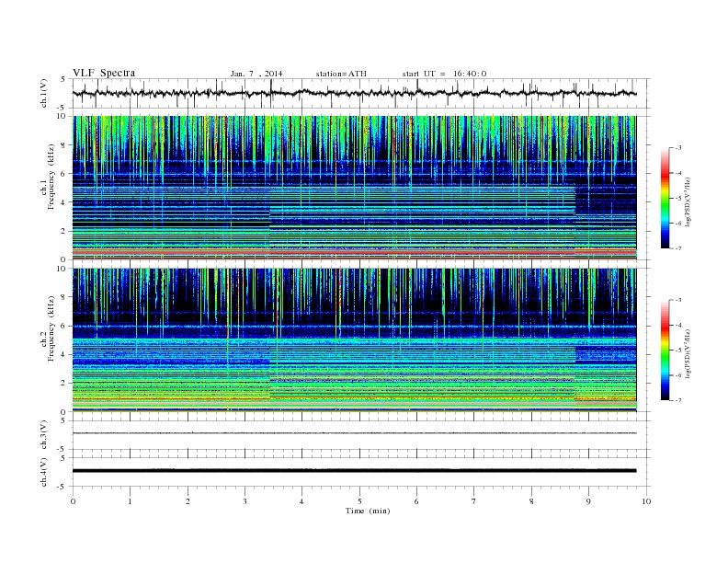Screen dimensions: 728x563
Task: Click the Time axis tick label "9"
Action: [x=588, y=501]
